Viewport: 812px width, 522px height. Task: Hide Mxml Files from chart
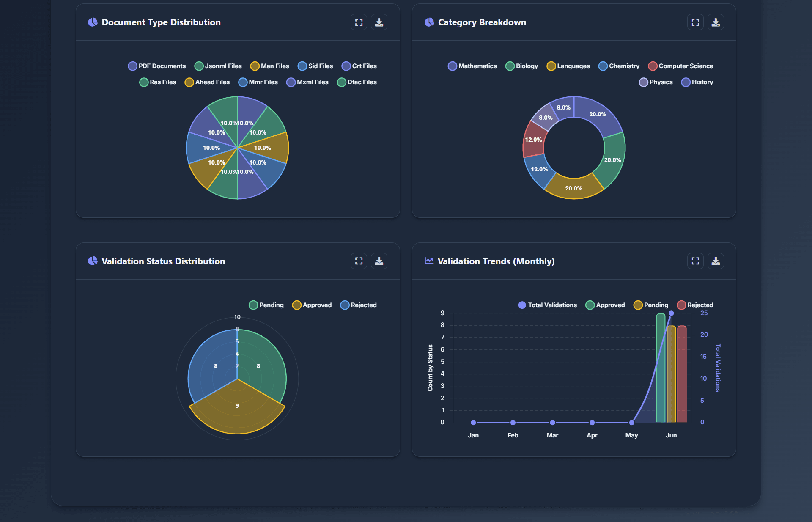[307, 82]
